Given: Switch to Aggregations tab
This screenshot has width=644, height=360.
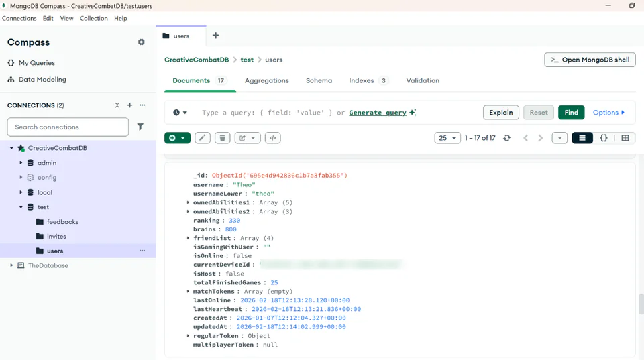Looking at the screenshot, I should point(266,80).
